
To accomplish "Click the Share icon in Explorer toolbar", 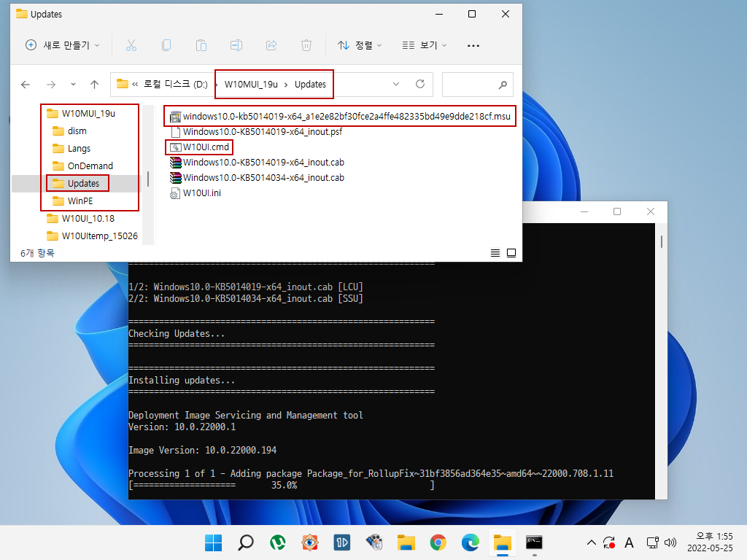I will [x=271, y=45].
